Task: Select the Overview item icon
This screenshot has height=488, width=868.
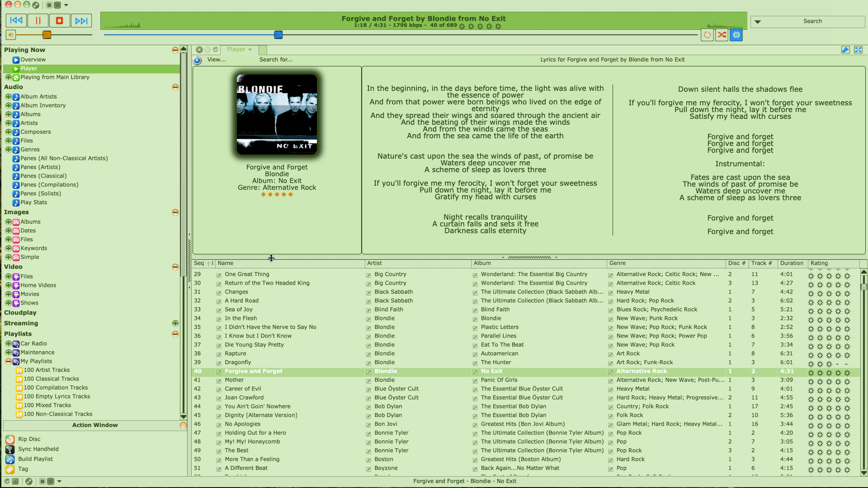Action: click(16, 60)
